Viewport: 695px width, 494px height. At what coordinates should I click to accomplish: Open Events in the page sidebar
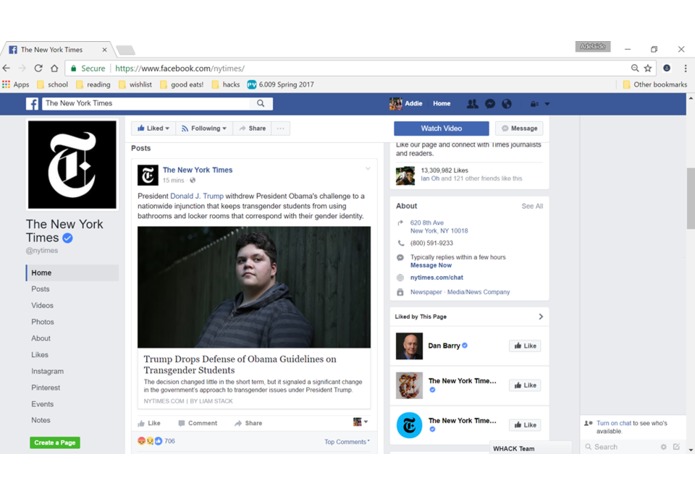click(x=42, y=404)
